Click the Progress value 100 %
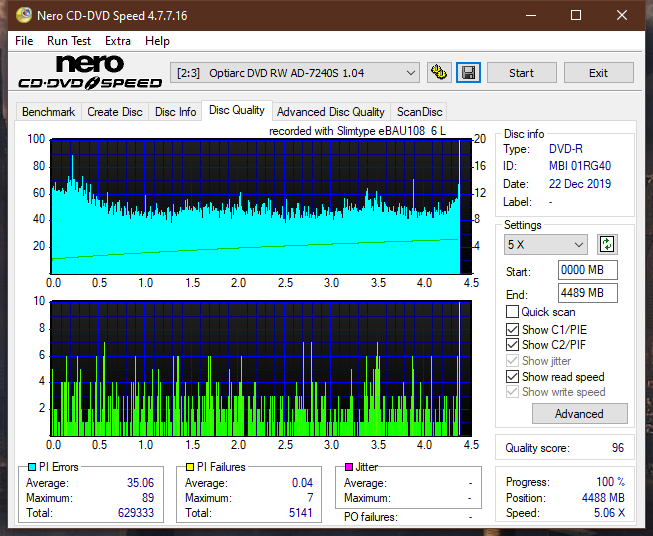 tap(611, 482)
